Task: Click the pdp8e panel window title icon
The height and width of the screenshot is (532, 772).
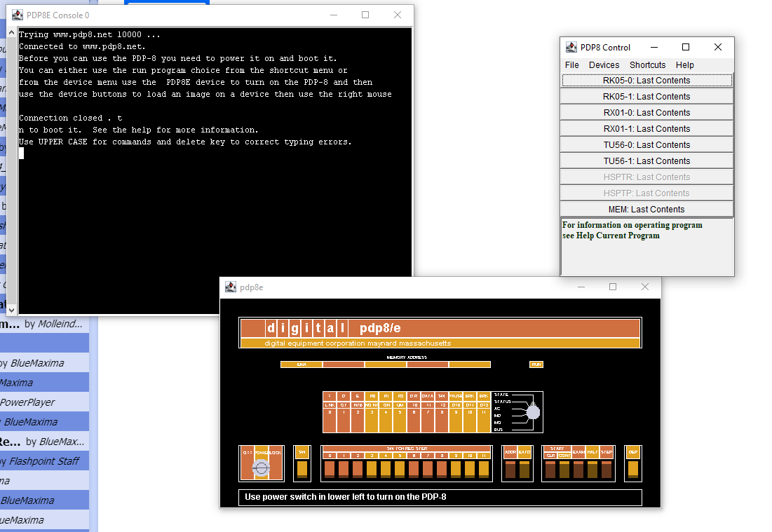Action: pyautogui.click(x=231, y=287)
